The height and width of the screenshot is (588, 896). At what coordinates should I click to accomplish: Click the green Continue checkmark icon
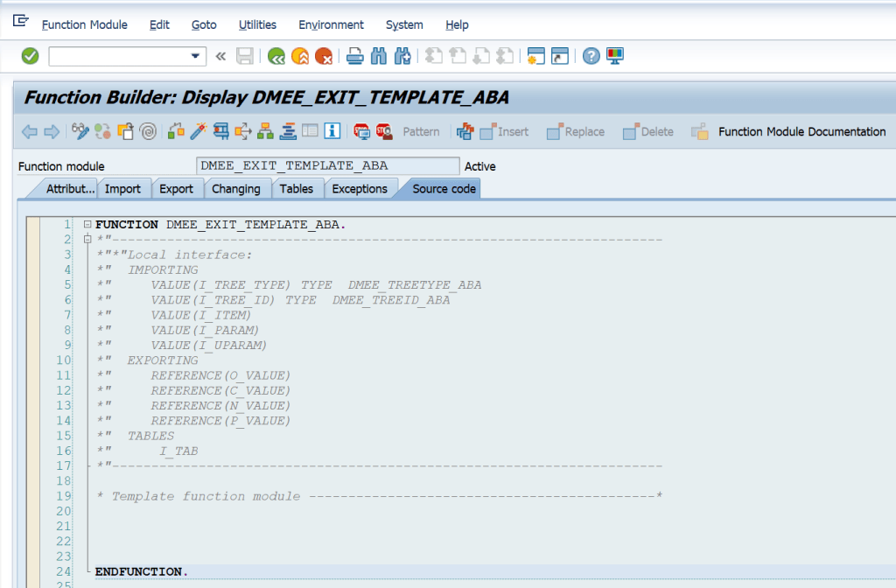(x=30, y=55)
